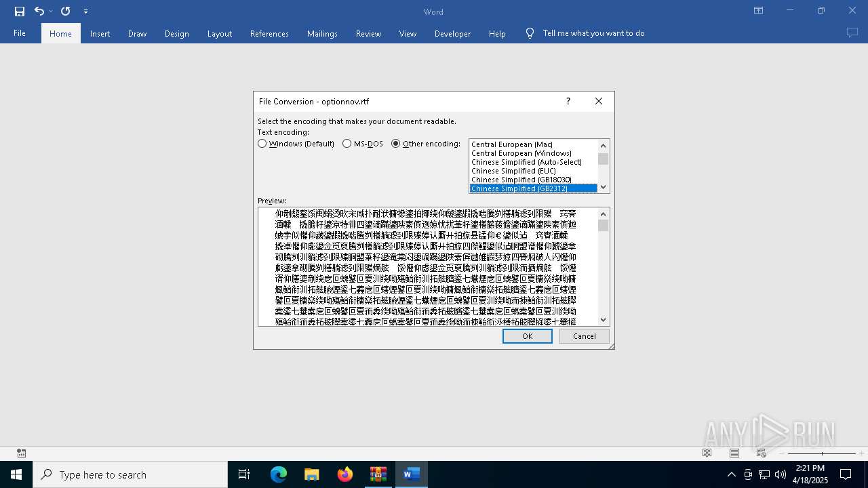This screenshot has width=868, height=488.
Task: Choose Central European (Mac) encoding
Action: 533,144
